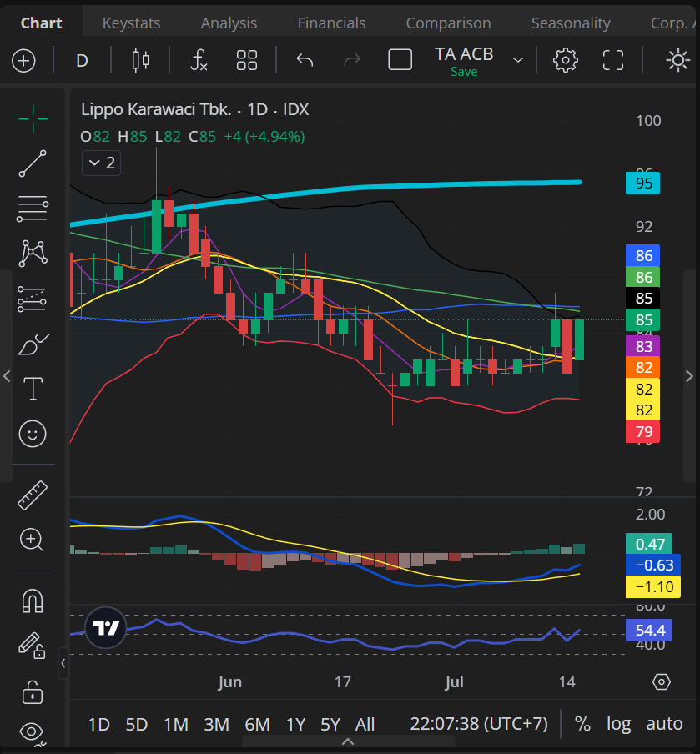Viewport: 700px width, 754px height.
Task: Enter fullscreen mode
Action: pyautogui.click(x=613, y=61)
